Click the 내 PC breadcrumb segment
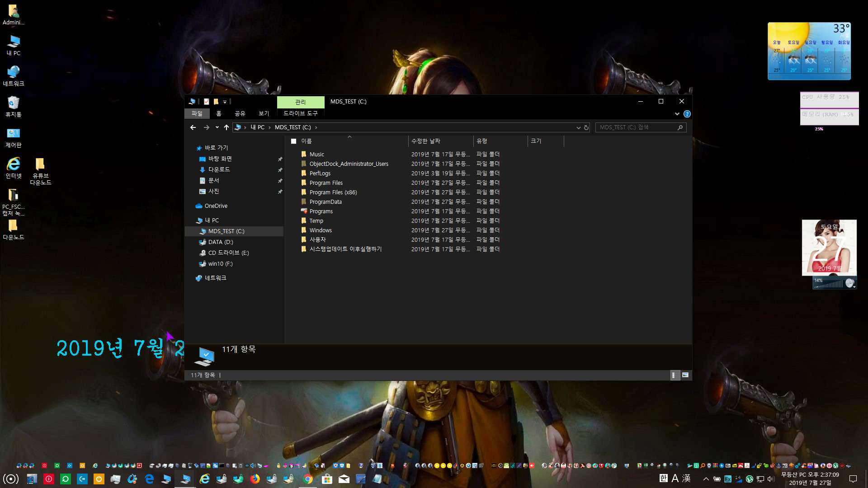868x488 pixels. pos(257,127)
